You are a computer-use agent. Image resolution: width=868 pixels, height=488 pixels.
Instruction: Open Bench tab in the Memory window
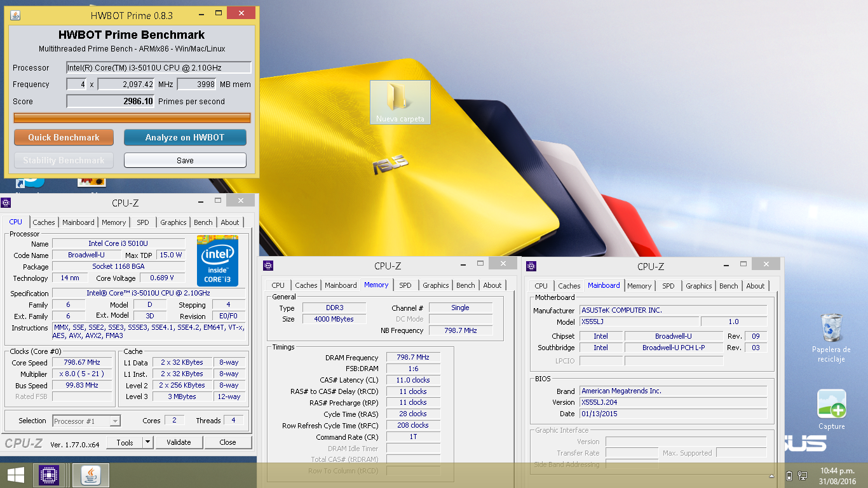point(466,285)
